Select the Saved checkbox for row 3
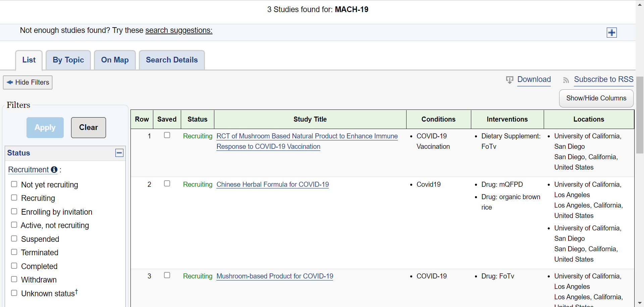This screenshot has width=644, height=307. point(167,275)
